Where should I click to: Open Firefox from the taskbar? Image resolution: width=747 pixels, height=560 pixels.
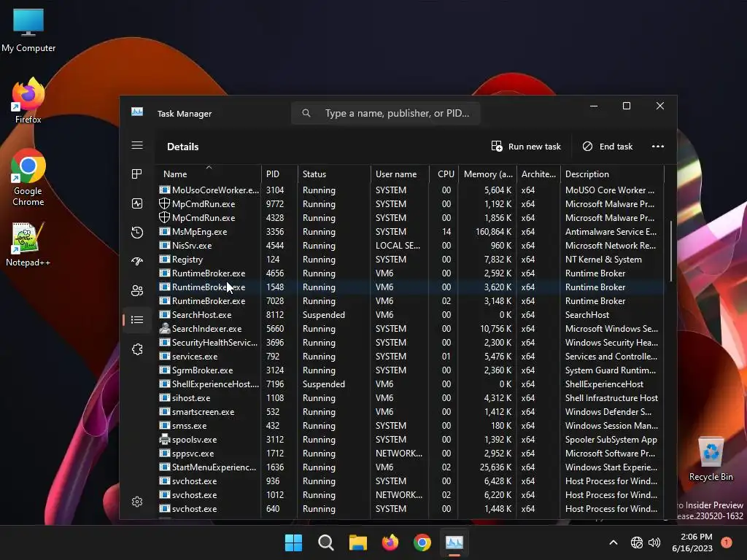[x=390, y=542]
